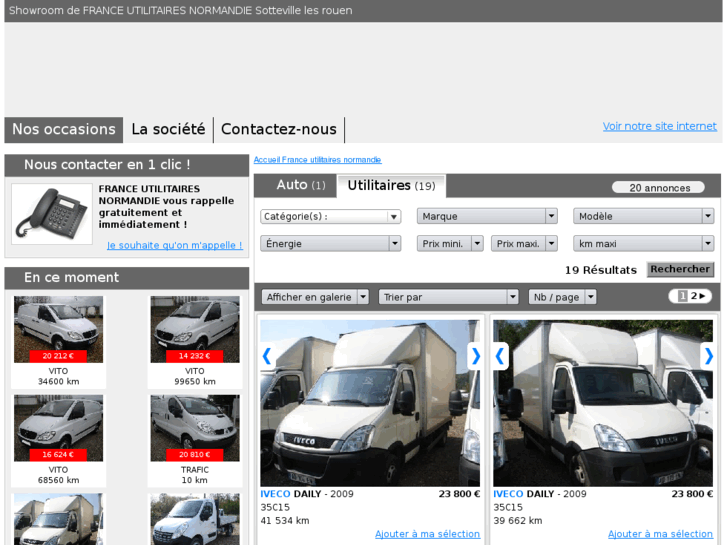Show next photo of 41 534 km Iveco
This screenshot has width=727, height=545.
(x=475, y=356)
